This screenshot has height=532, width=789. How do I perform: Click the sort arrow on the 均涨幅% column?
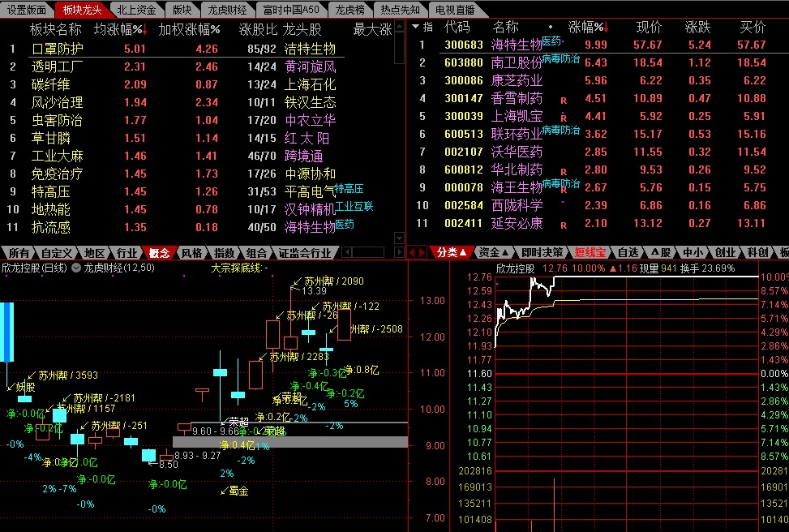145,30
